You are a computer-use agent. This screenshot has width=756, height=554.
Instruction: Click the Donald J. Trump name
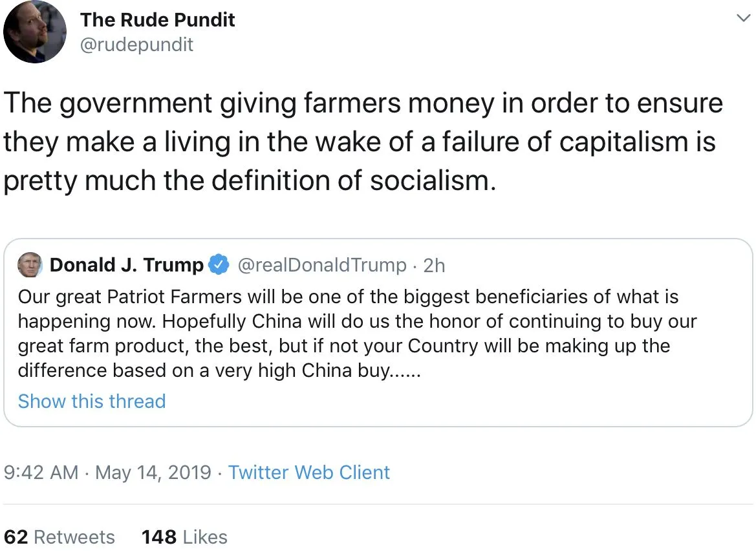(126, 265)
